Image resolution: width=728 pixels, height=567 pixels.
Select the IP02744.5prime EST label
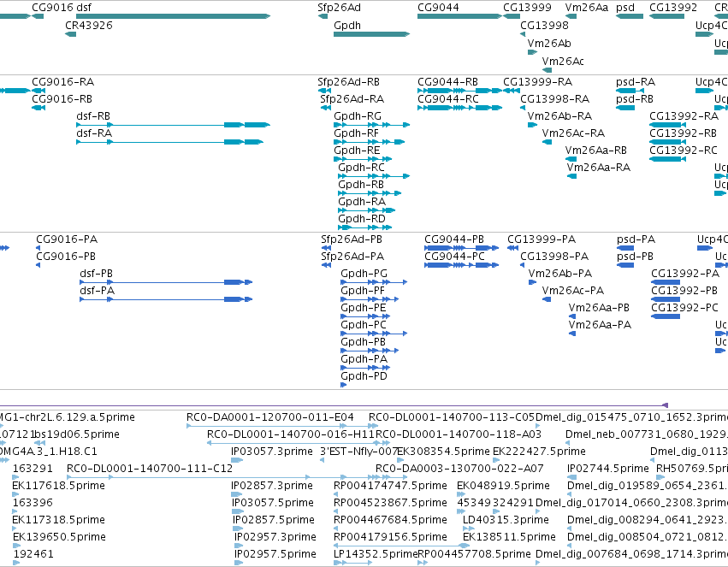607,469
